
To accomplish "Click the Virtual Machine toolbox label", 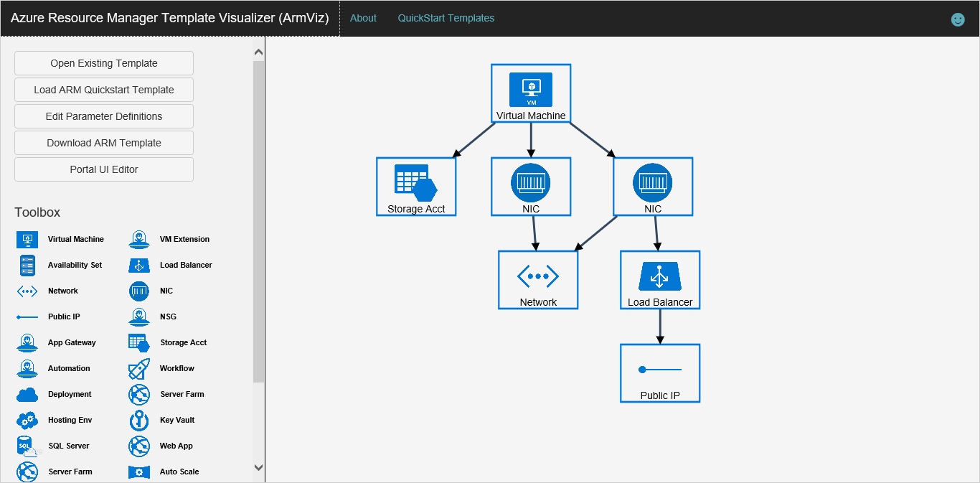I will pos(76,239).
